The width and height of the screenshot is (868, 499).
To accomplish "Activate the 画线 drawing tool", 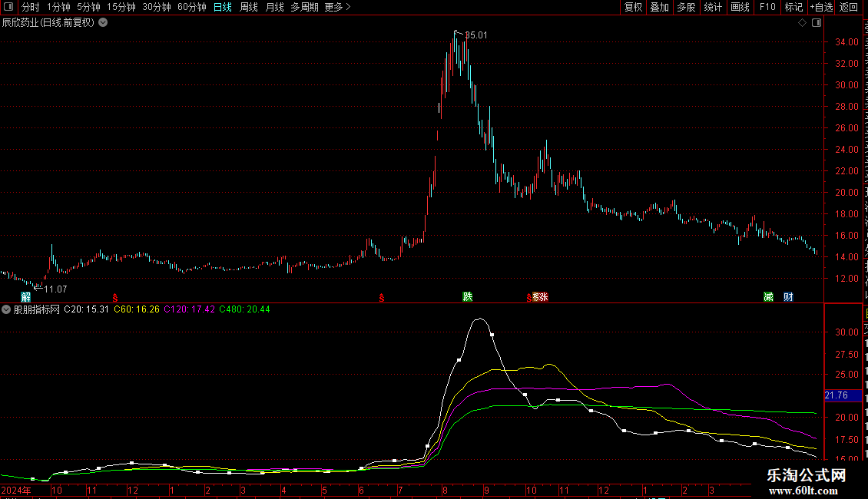I will coord(740,7).
